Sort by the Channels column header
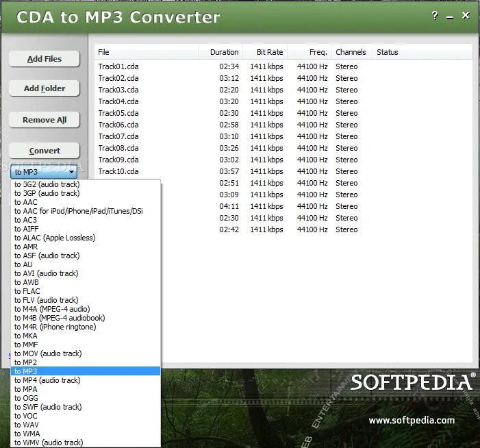The image size is (480, 448). click(x=353, y=52)
